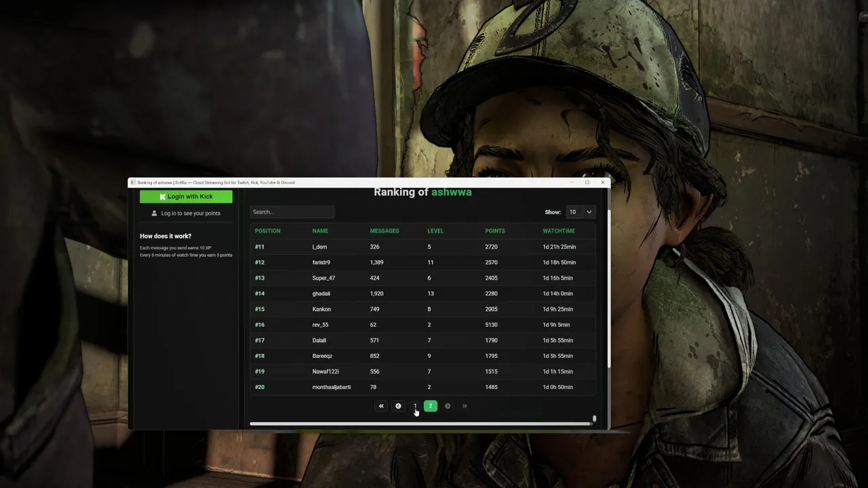868x488 pixels.
Task: Select the name Kankon
Action: click(x=321, y=309)
